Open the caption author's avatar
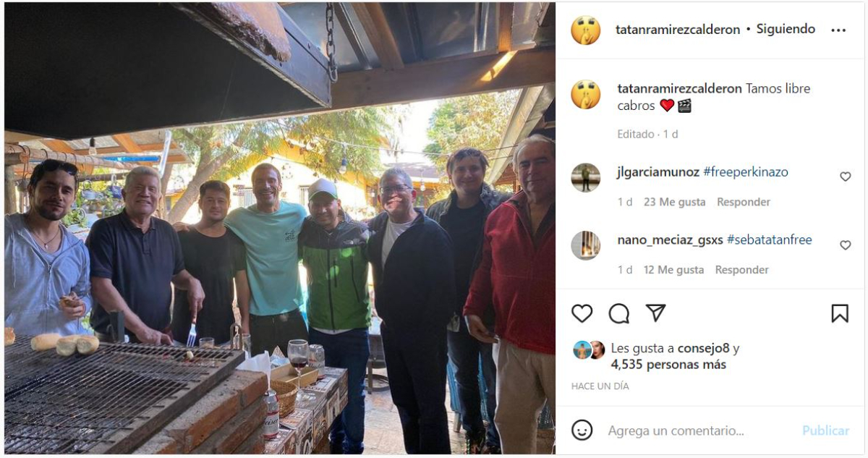The image size is (868, 458). point(586,95)
